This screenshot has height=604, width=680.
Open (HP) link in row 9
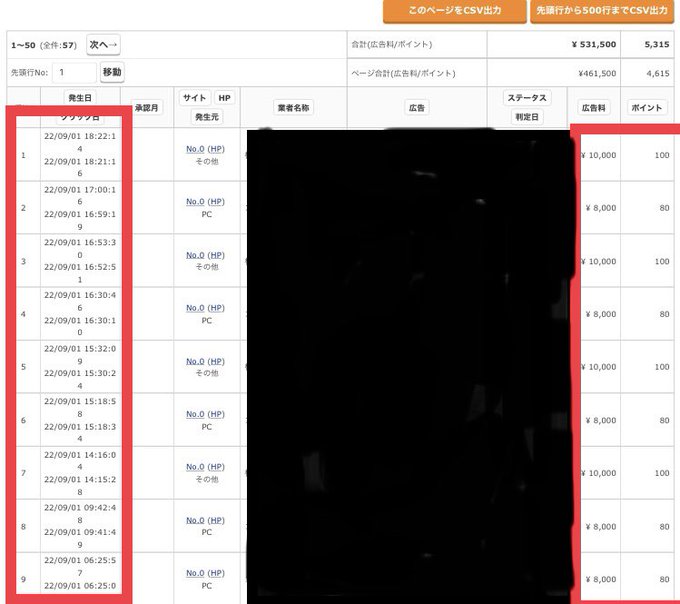pyautogui.click(x=216, y=573)
